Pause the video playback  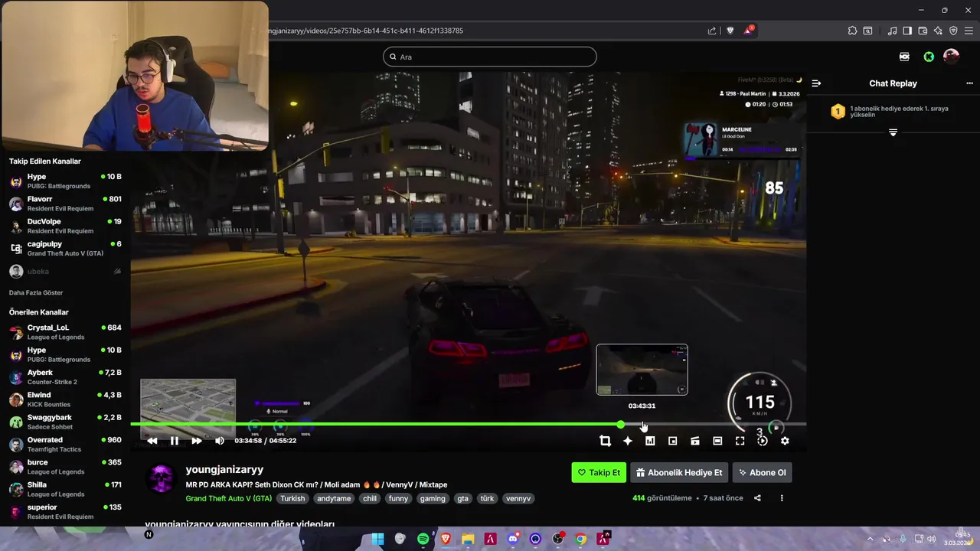[x=175, y=441]
